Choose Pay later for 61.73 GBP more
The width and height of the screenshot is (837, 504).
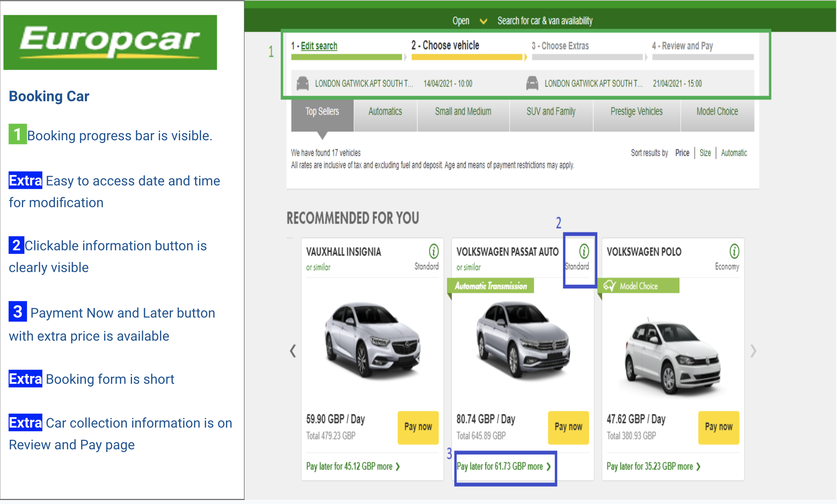504,466
